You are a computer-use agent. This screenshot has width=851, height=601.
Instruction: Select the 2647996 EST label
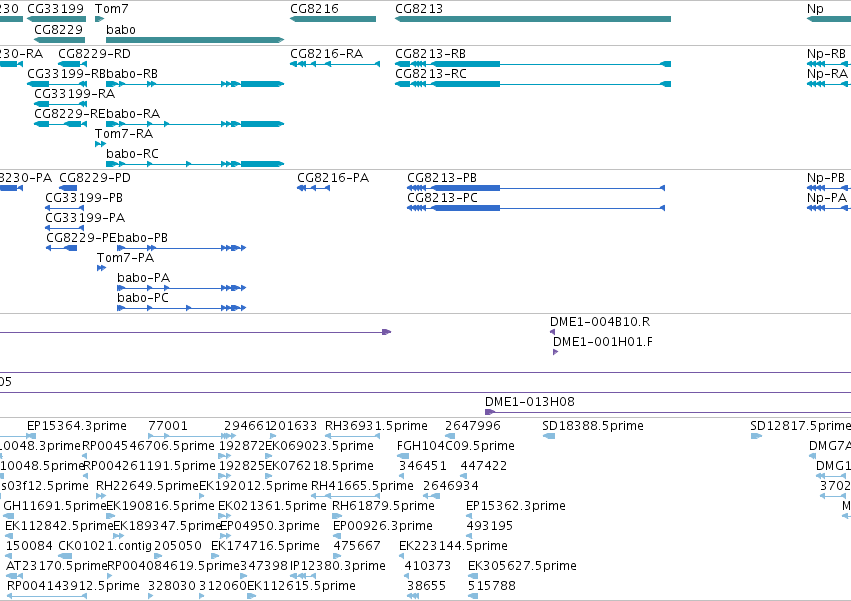[x=473, y=426]
